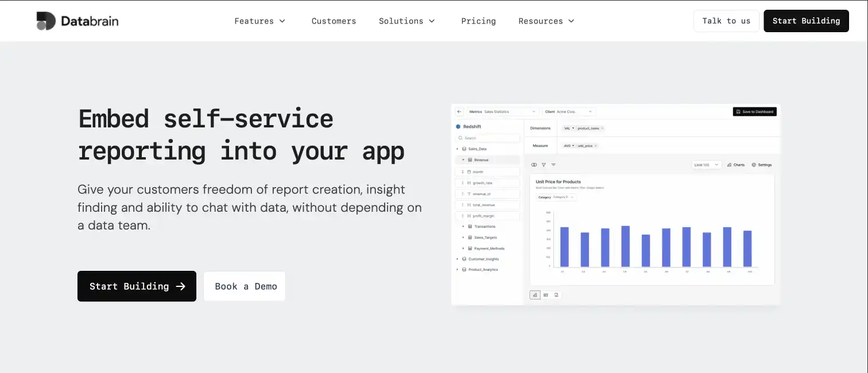This screenshot has width=868, height=373.
Task: Open the Category filter dropdown
Action: [x=557, y=197]
